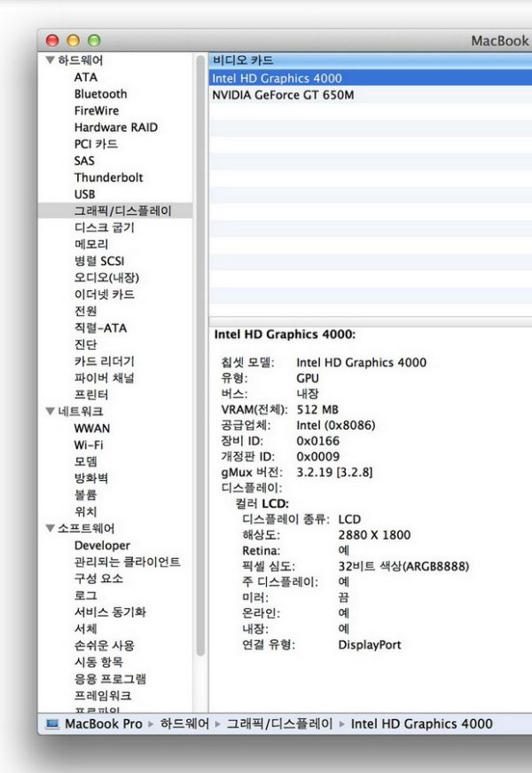Collapse the 네트워크 section triangle
Viewport: 532px width, 773px height.
50,411
